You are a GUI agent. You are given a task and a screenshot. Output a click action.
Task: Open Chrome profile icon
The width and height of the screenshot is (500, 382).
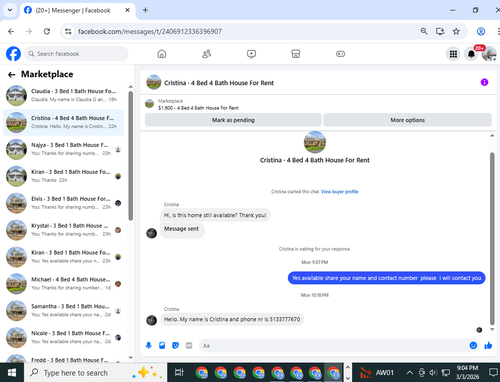[x=481, y=31]
